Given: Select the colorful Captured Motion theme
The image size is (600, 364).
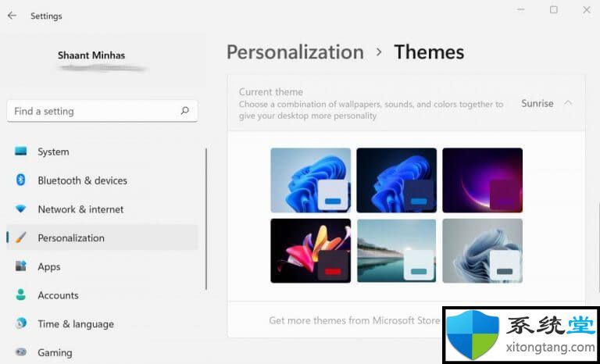Looking at the screenshot, I should pyautogui.click(x=310, y=251).
